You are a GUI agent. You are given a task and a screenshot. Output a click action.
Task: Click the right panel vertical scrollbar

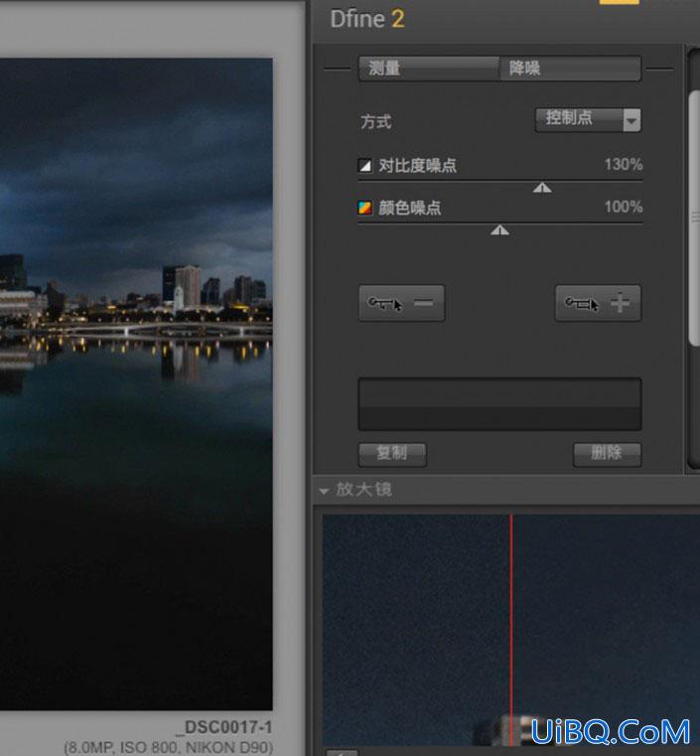pyautogui.click(x=694, y=219)
